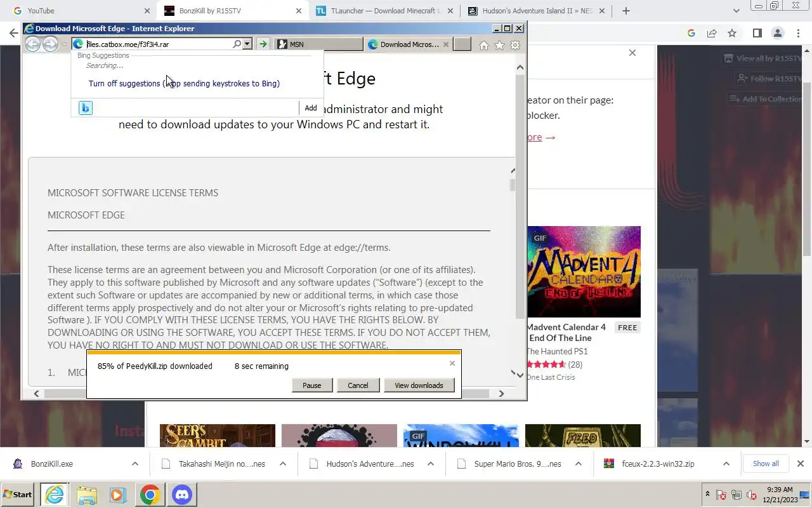Viewport: 812px width, 508px height.
Task: Click the Chrome share page icon
Action: [712, 33]
